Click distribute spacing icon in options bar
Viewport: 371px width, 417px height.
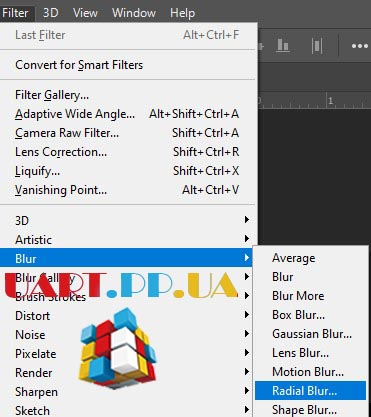pos(317,46)
